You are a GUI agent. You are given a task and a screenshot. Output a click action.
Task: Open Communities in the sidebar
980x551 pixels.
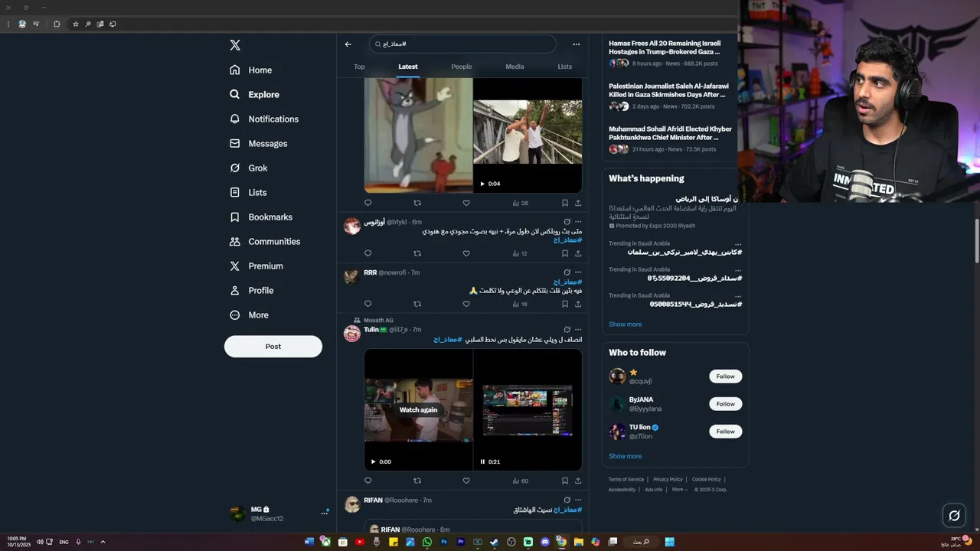[x=265, y=241]
